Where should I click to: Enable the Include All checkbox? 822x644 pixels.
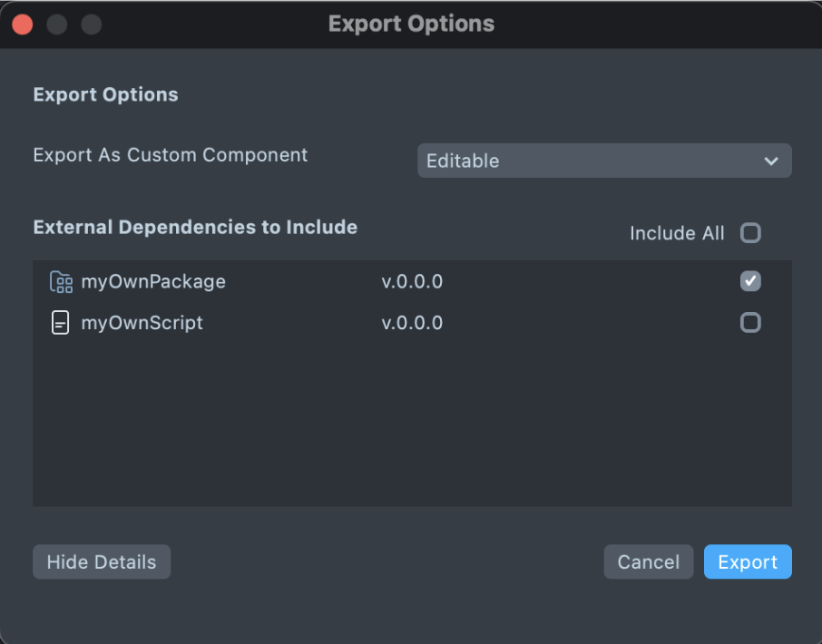click(x=750, y=233)
